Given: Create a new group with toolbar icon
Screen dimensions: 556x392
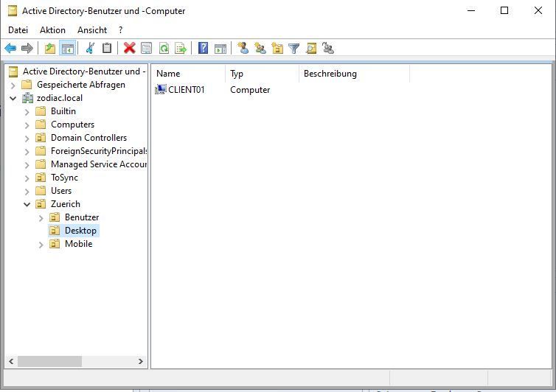Looking at the screenshot, I should [260, 48].
